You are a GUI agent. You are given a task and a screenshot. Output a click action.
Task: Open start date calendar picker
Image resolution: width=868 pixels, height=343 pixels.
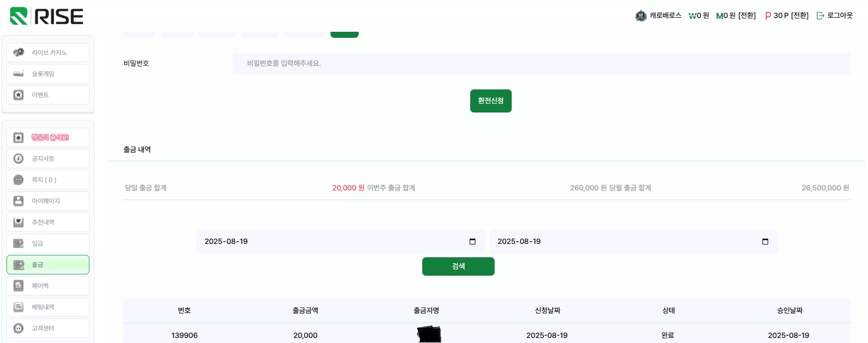[472, 242]
